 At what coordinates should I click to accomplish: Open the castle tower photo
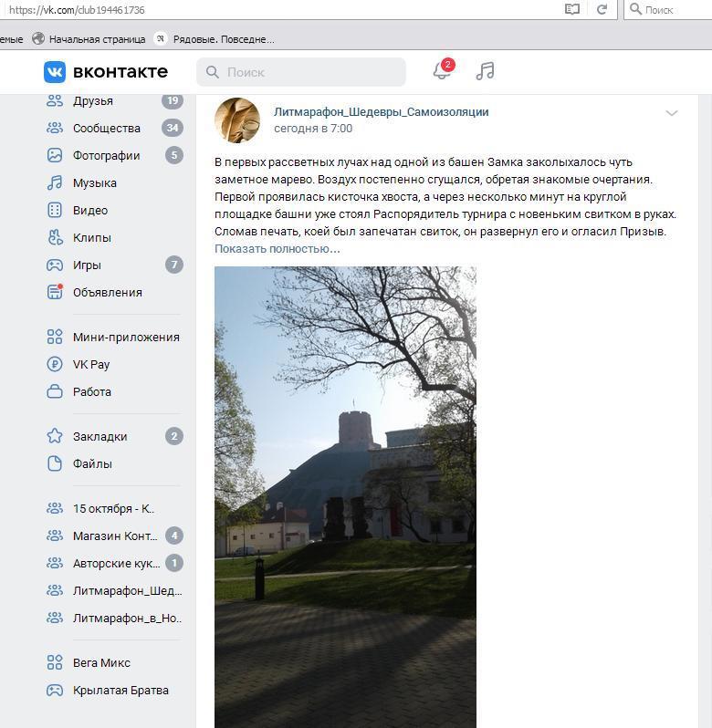coord(345,497)
